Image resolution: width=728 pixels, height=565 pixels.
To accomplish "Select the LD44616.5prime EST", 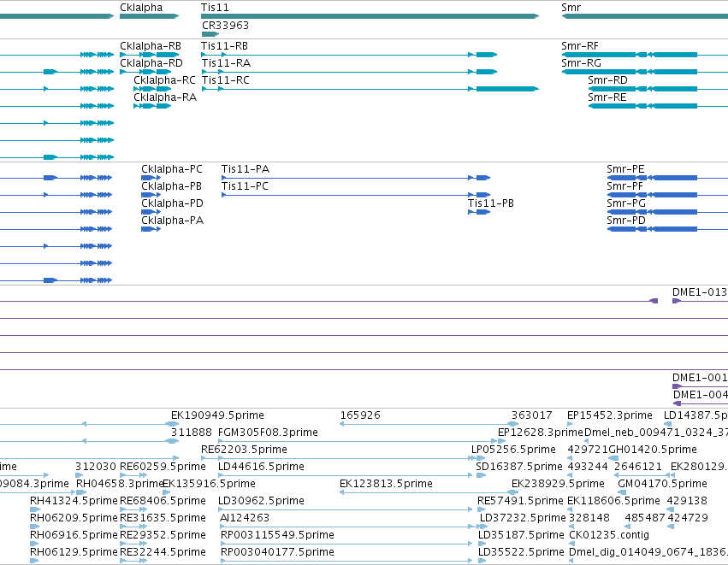I will 261,467.
